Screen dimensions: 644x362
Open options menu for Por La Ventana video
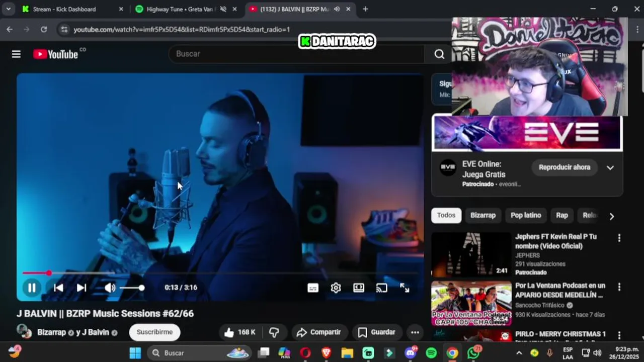pos(619,287)
